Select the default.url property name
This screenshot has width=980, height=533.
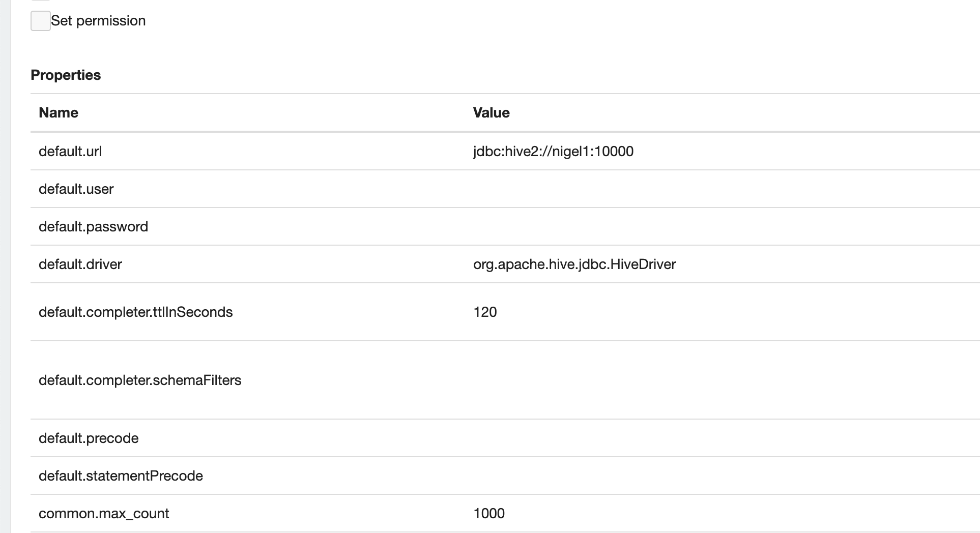tap(70, 151)
